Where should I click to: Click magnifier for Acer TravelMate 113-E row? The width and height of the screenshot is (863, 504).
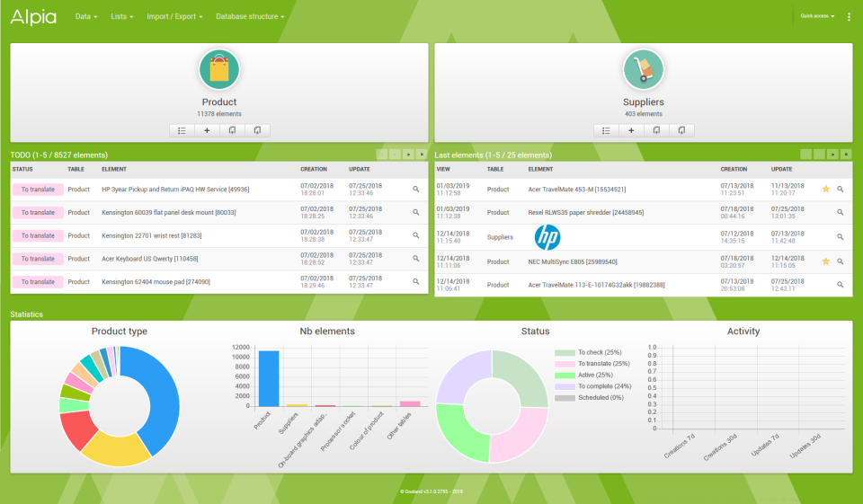841,285
